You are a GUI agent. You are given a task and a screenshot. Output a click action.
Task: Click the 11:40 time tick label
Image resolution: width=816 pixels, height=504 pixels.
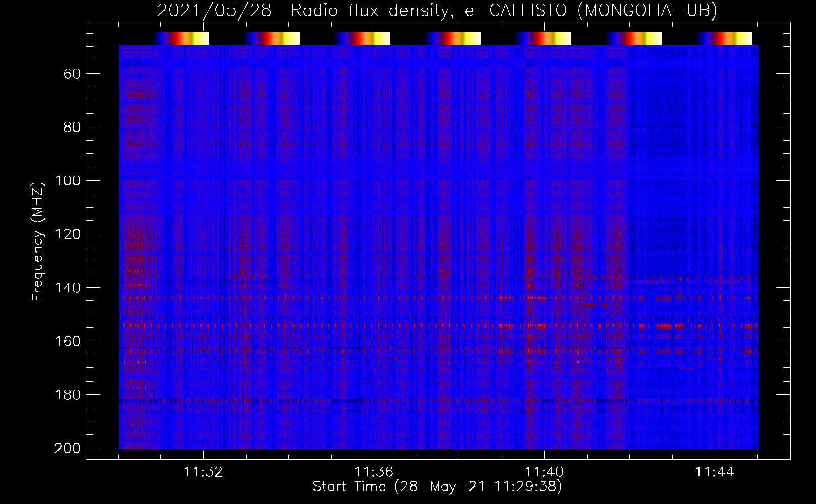544,472
